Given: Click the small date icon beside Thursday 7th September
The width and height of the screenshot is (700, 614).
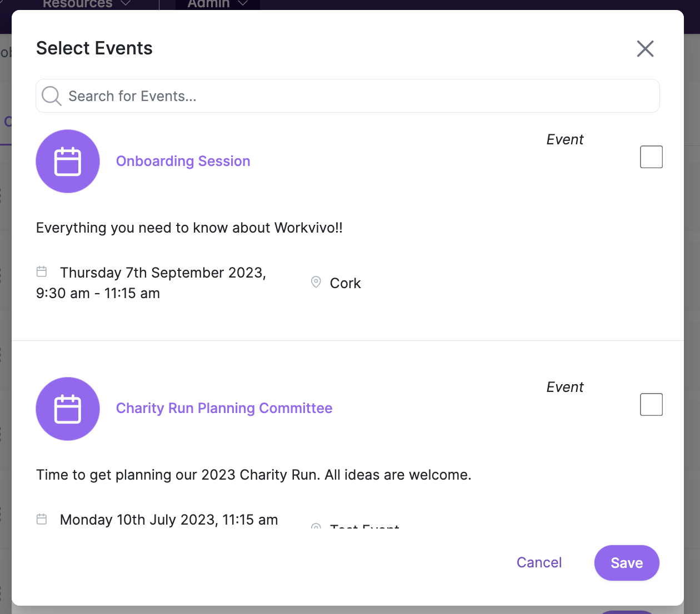Looking at the screenshot, I should [x=42, y=271].
